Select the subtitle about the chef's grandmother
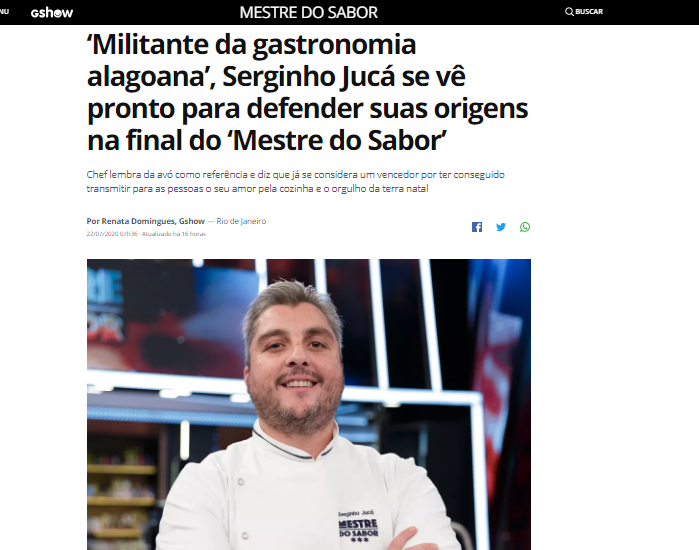699x550 pixels. click(295, 181)
